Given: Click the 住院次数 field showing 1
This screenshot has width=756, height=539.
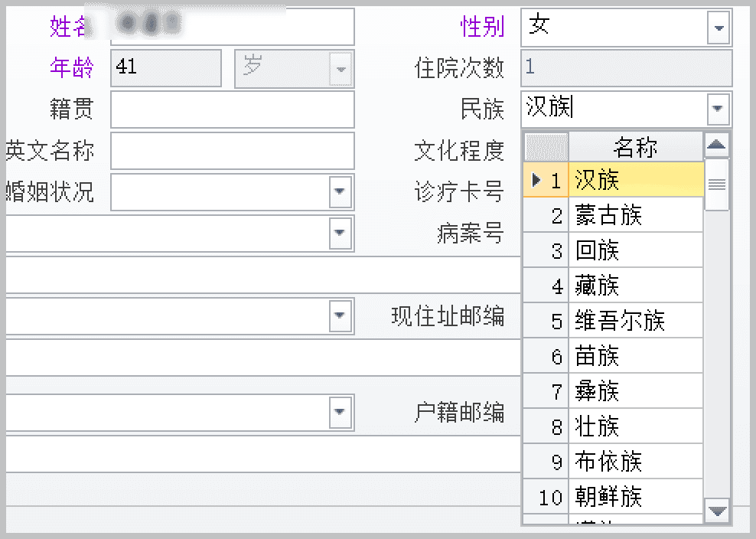Looking at the screenshot, I should click(x=627, y=67).
